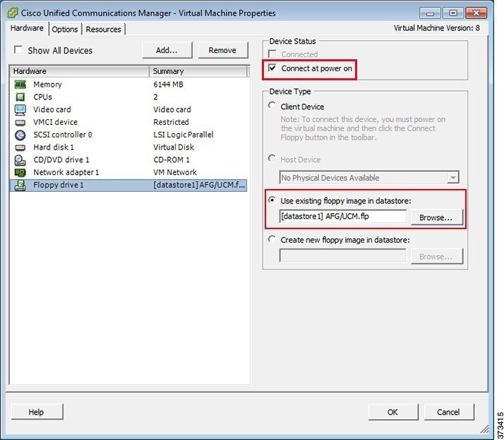
Task: Click the 6144 MB summary value
Action: (x=168, y=85)
